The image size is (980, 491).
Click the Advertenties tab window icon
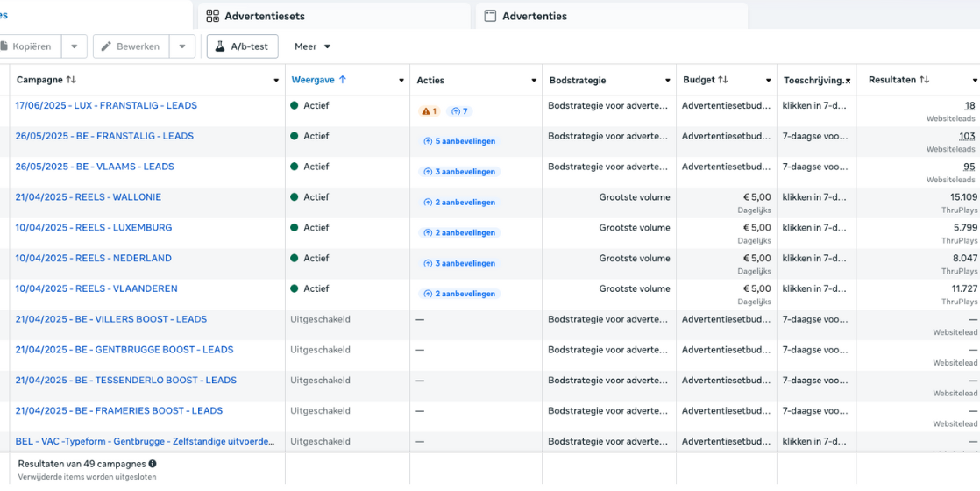coord(491,16)
